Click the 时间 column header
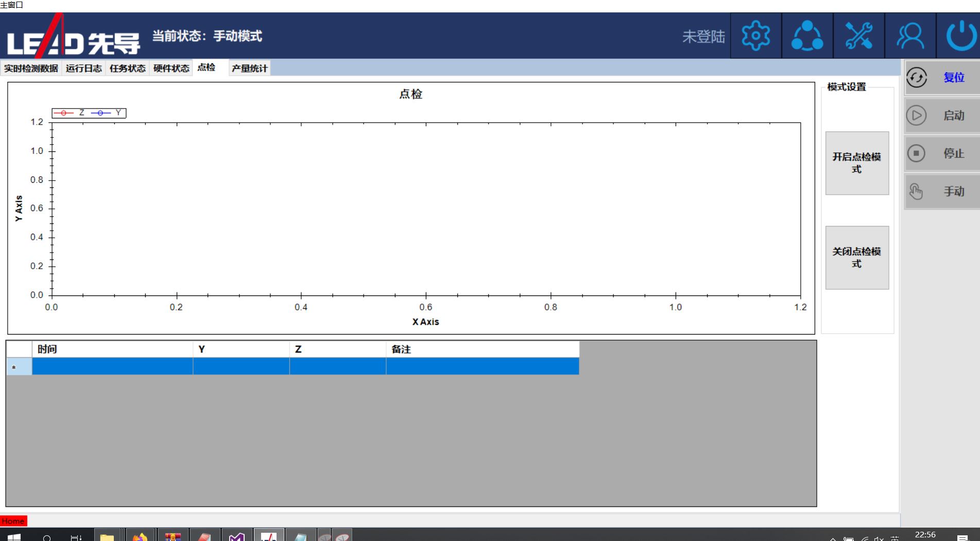980x541 pixels. (x=112, y=349)
